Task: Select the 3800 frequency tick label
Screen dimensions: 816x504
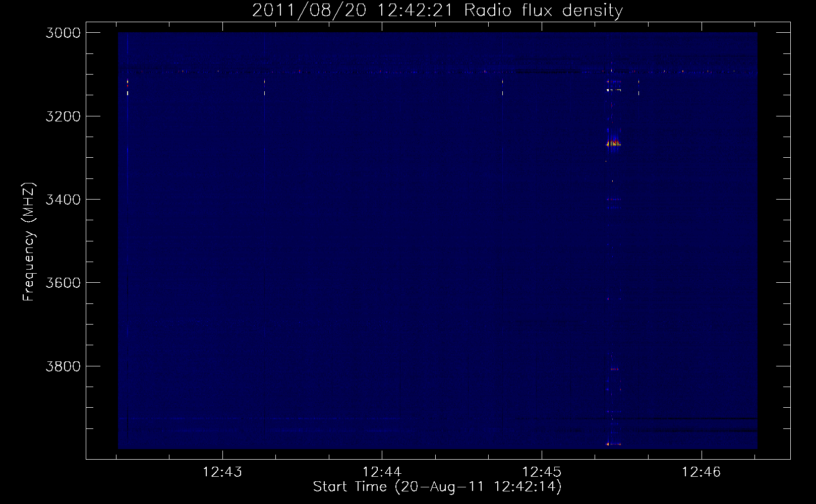Action: pyautogui.click(x=63, y=366)
